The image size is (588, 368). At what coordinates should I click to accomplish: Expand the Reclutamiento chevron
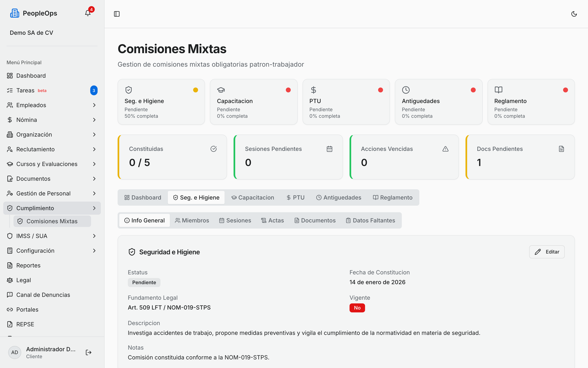[x=94, y=149]
